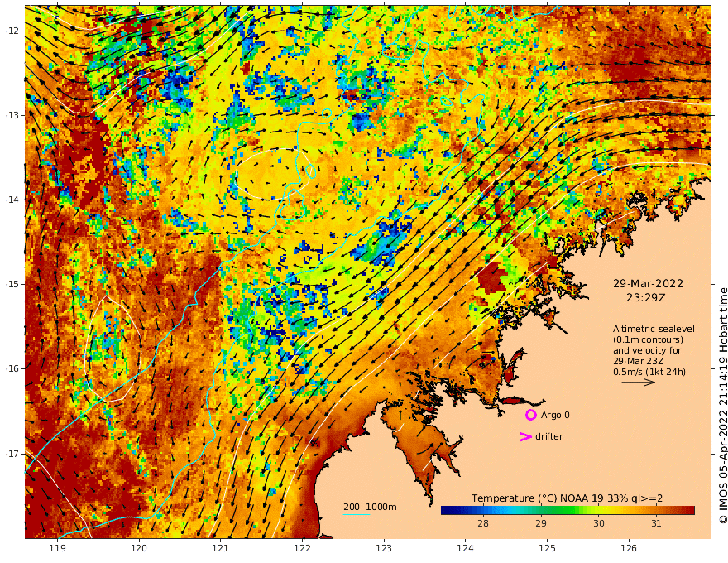The height and width of the screenshot is (563, 728).
Task: Click the longitude axis label 120
Action: point(139,548)
